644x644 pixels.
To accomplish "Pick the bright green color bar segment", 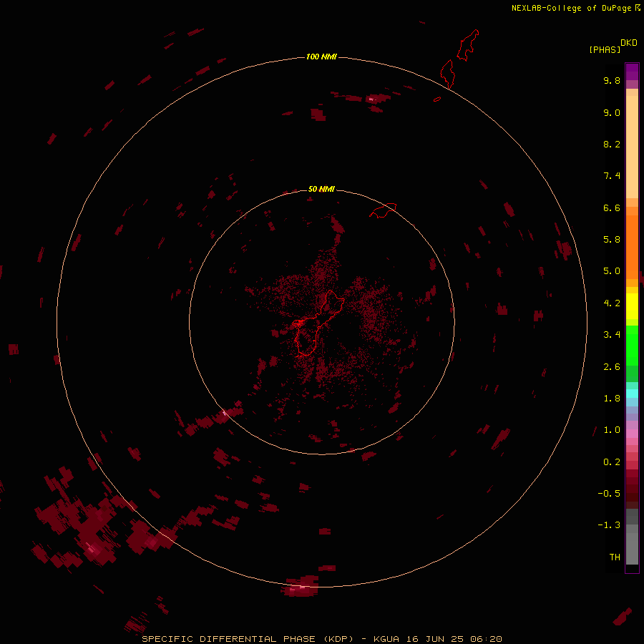I will click(x=632, y=345).
